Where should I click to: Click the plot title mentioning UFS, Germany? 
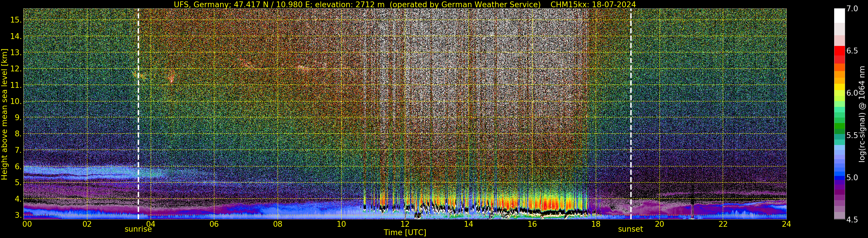click(x=405, y=4)
